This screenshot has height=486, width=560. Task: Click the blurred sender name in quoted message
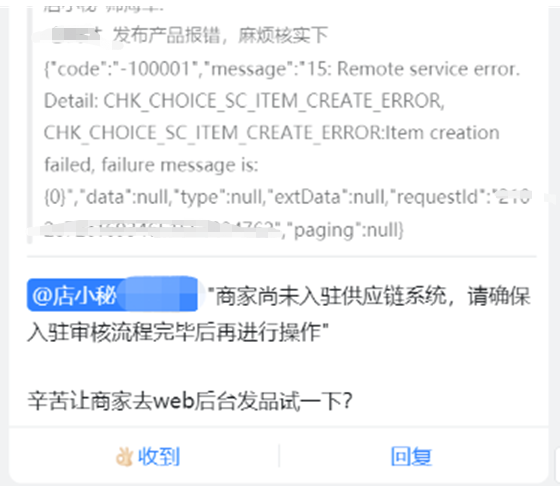pyautogui.click(x=76, y=36)
